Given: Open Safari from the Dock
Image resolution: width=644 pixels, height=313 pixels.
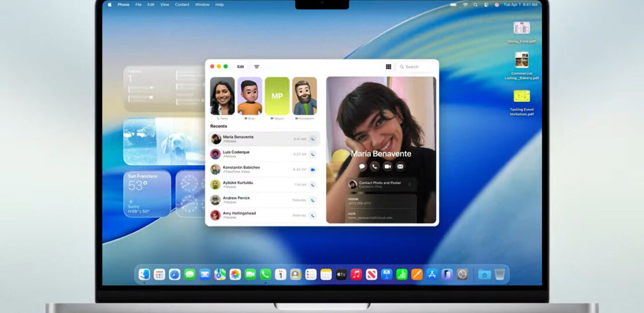Looking at the screenshot, I should coord(175,274).
